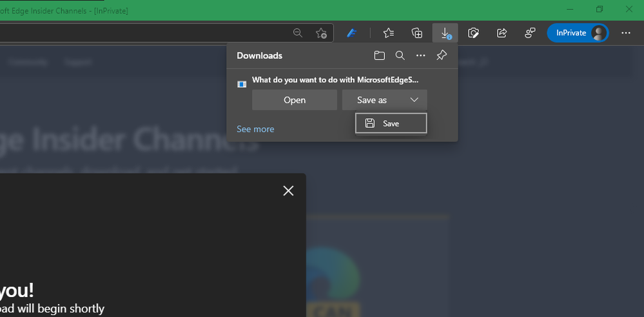The height and width of the screenshot is (317, 644).
Task: Restore down the browser window
Action: coord(600,9)
